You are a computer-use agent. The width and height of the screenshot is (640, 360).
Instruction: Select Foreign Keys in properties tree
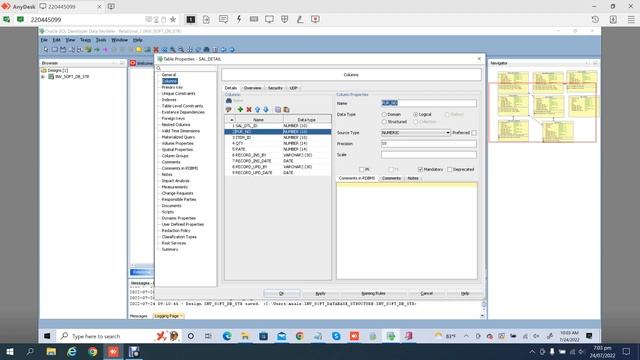pyautogui.click(x=173, y=118)
